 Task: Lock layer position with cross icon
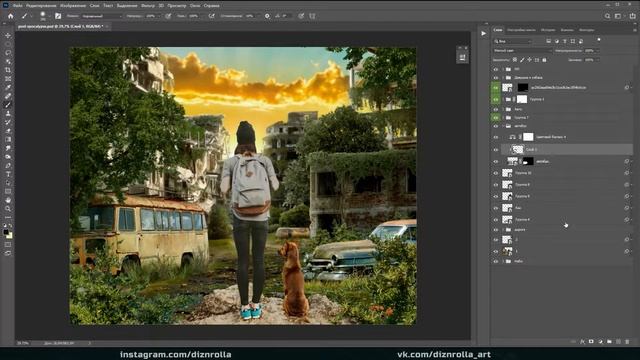(x=529, y=60)
